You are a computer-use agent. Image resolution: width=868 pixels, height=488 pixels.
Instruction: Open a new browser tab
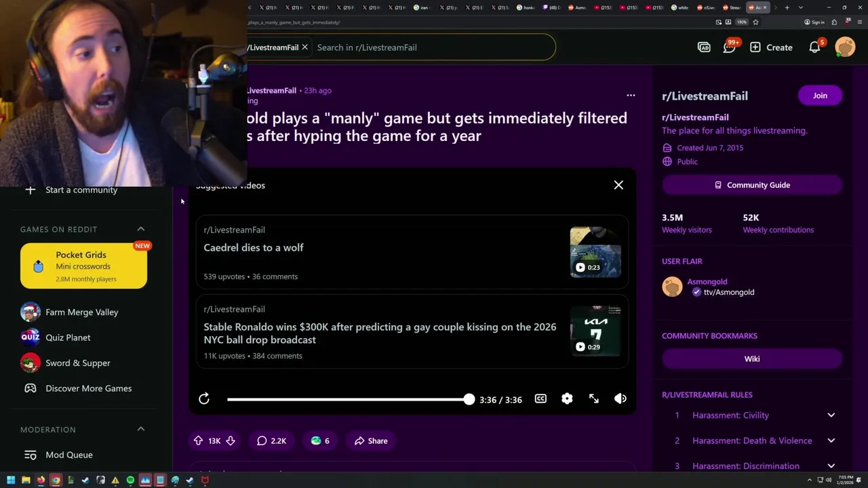[x=787, y=7]
